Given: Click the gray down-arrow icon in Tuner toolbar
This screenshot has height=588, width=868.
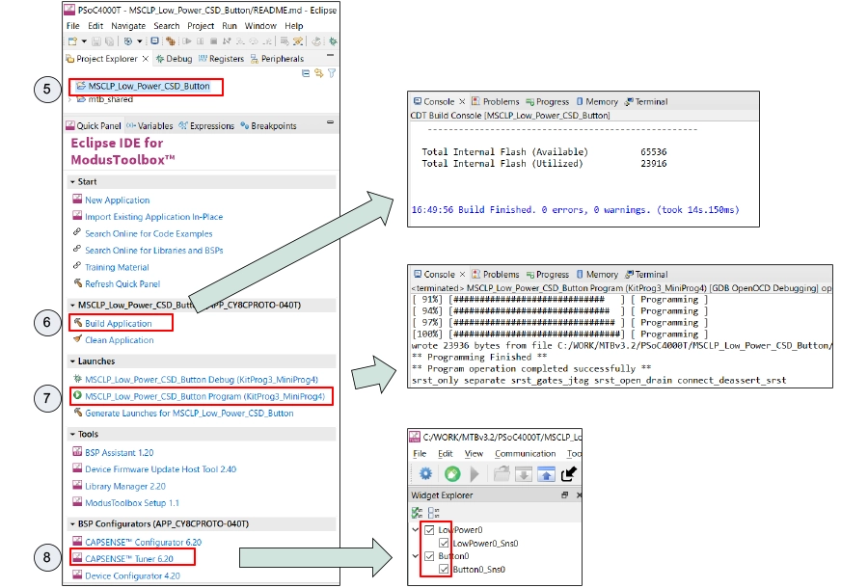Looking at the screenshot, I should [x=524, y=474].
